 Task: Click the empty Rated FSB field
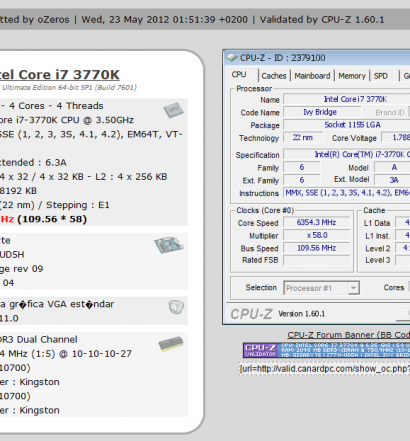click(316, 260)
